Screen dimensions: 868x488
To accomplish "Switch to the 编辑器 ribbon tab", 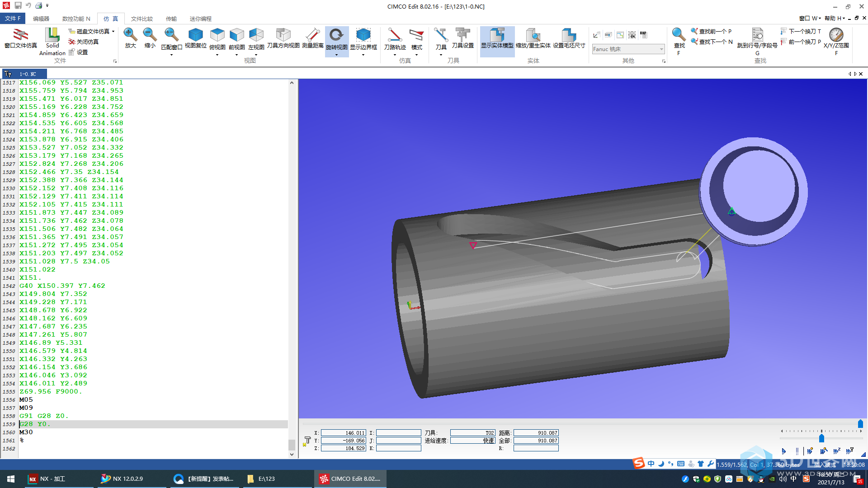I will pyautogui.click(x=41, y=19).
